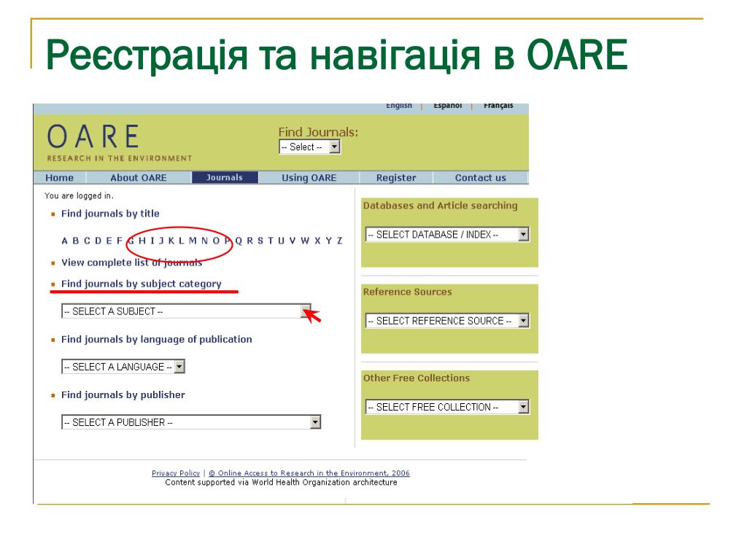Browse journals starting with letter H

(x=142, y=241)
